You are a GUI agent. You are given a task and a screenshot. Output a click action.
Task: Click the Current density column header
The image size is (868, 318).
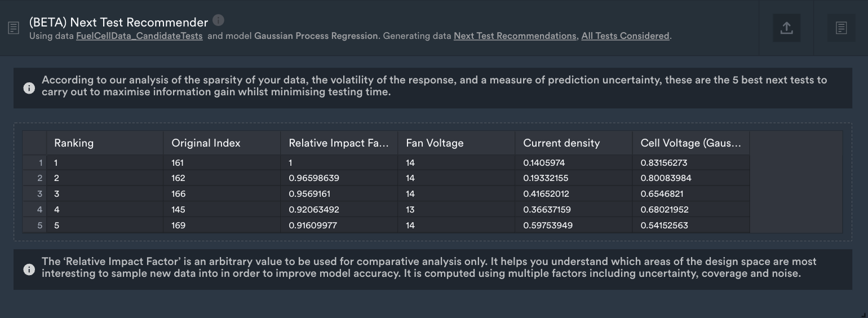[x=574, y=143]
